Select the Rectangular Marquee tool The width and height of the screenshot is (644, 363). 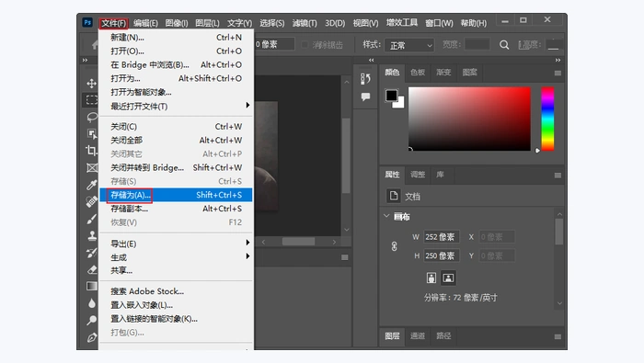(x=92, y=99)
